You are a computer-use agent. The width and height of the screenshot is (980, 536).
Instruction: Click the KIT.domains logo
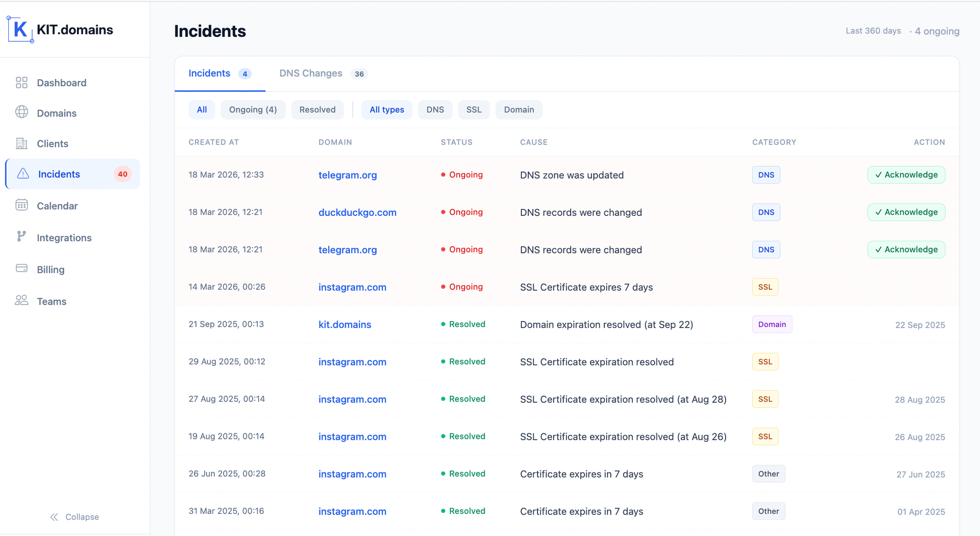pyautogui.click(x=60, y=29)
